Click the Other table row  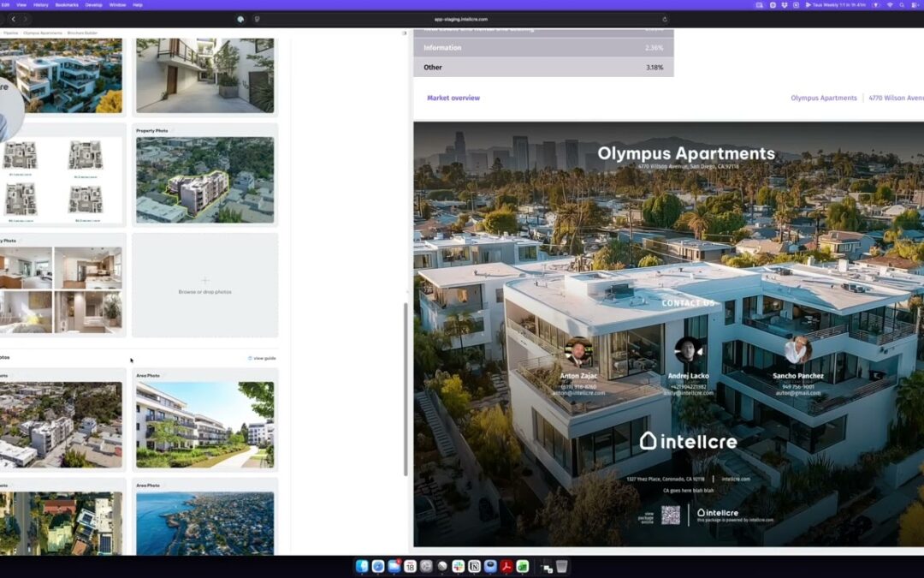coord(543,68)
